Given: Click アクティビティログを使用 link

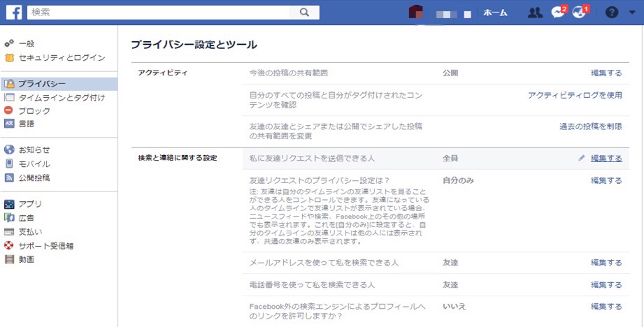Looking at the screenshot, I should 575,95.
